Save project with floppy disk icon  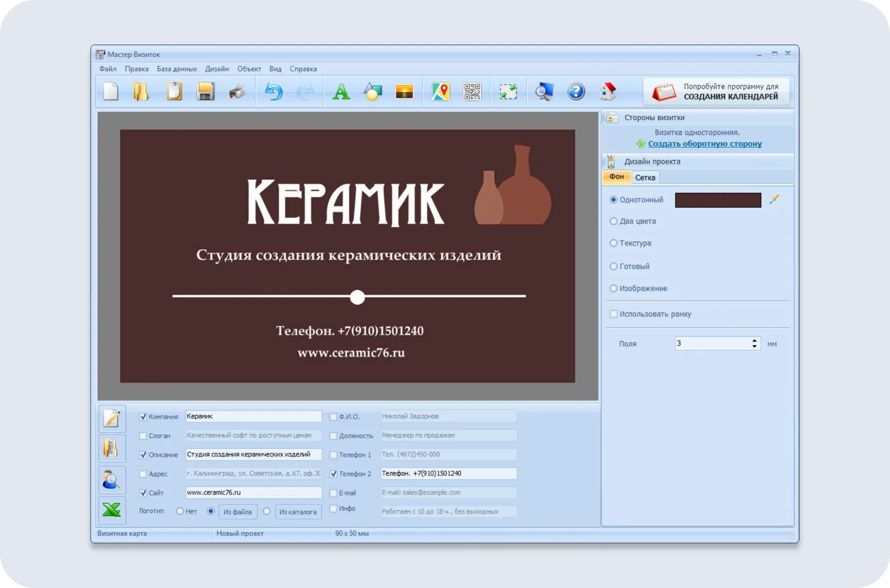coord(205,91)
